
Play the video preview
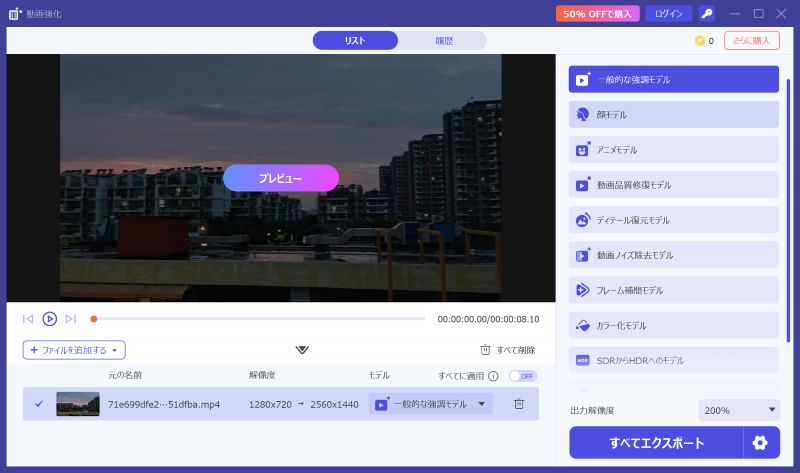49,319
